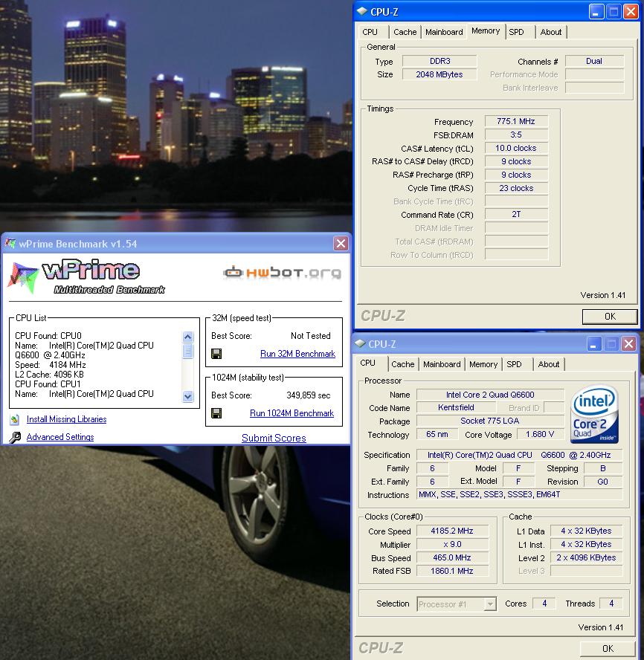Click Core Voltage value 1.680 V
The height and width of the screenshot is (660, 644).
540,434
